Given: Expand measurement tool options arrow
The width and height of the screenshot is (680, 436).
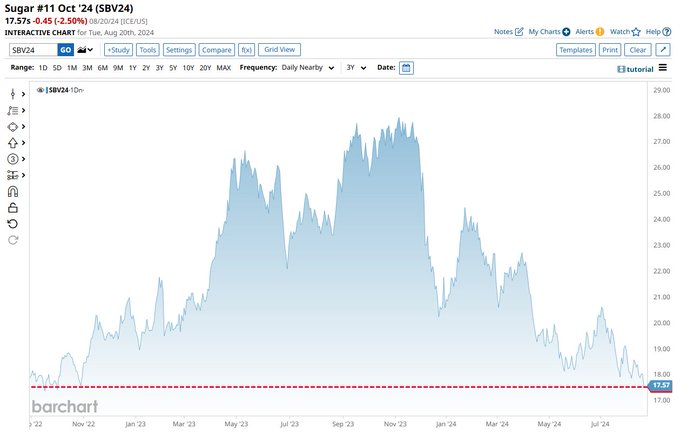Looking at the screenshot, I should [x=23, y=175].
